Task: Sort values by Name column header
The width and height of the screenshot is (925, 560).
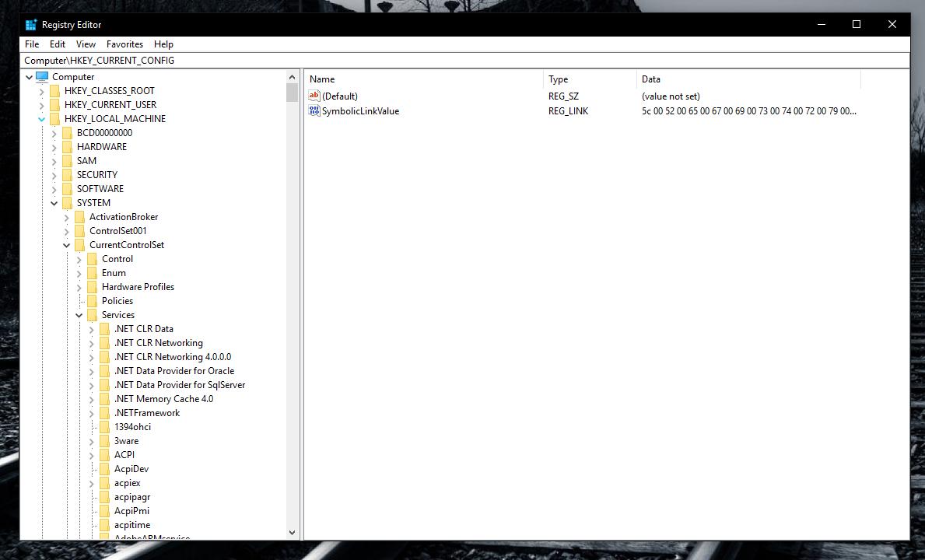Action: 423,79
